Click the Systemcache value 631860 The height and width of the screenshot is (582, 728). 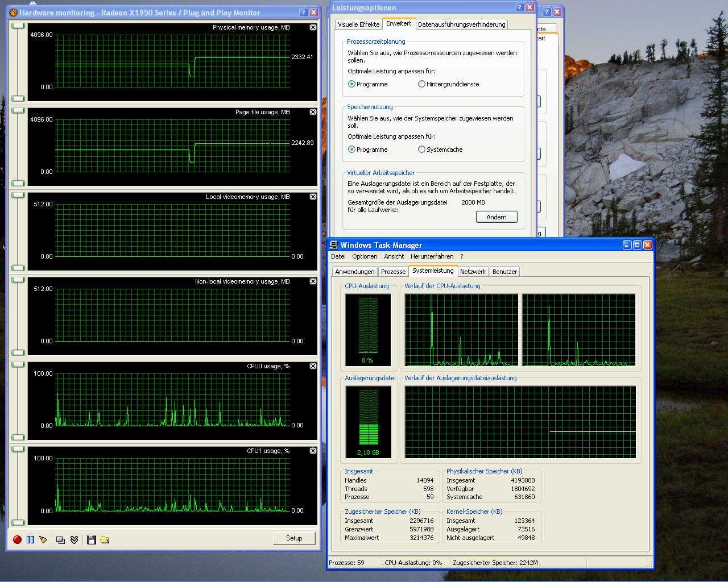tap(524, 497)
